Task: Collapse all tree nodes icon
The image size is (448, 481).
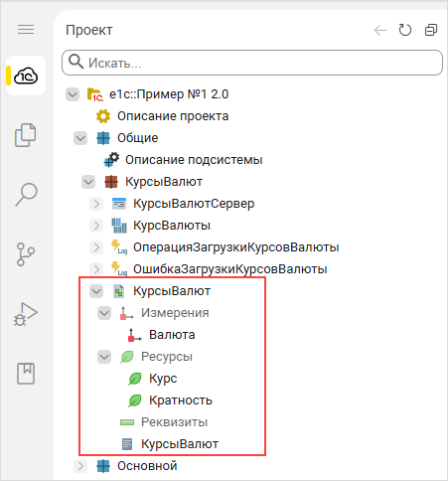Action: point(431,30)
